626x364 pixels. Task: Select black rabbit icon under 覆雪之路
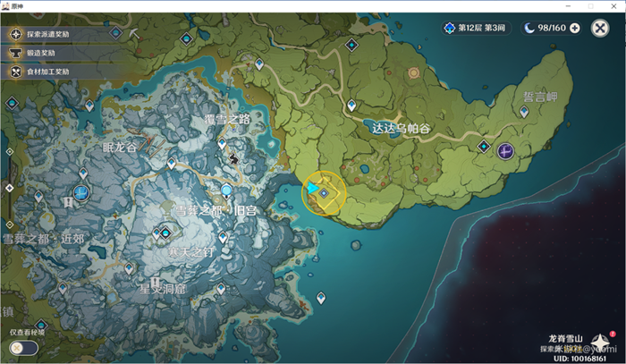pyautogui.click(x=233, y=159)
